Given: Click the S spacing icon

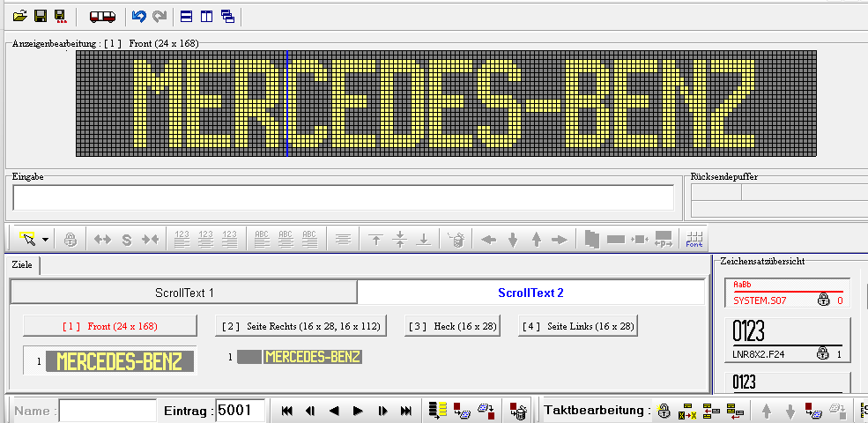Looking at the screenshot, I should 127,240.
